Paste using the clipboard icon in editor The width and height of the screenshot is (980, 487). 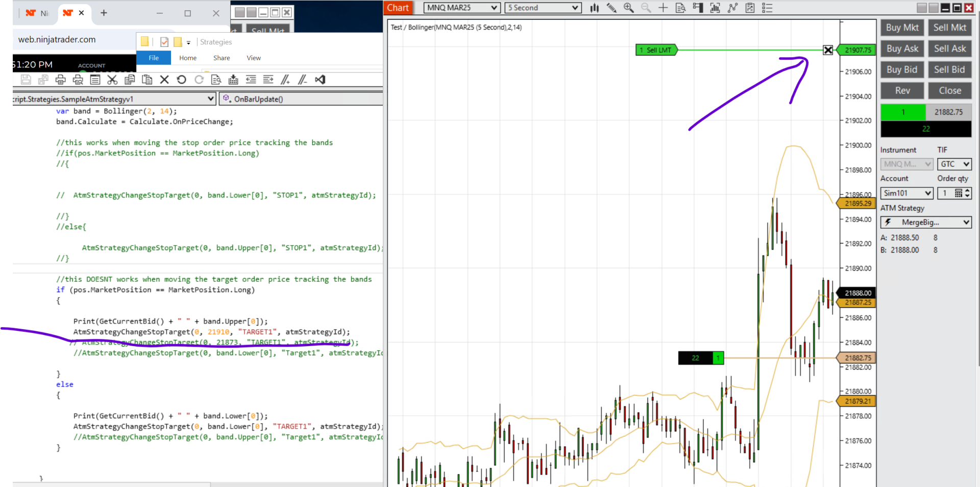click(x=147, y=80)
